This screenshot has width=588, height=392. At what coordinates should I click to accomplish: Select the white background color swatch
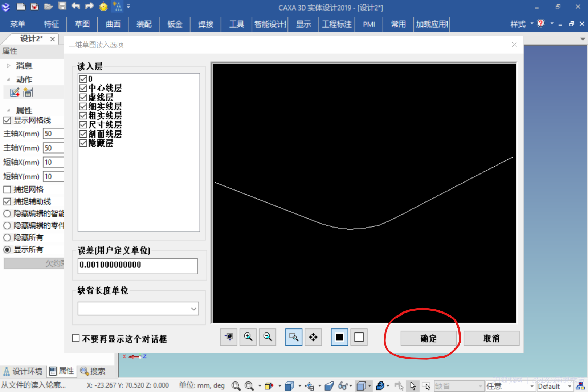[x=359, y=337]
